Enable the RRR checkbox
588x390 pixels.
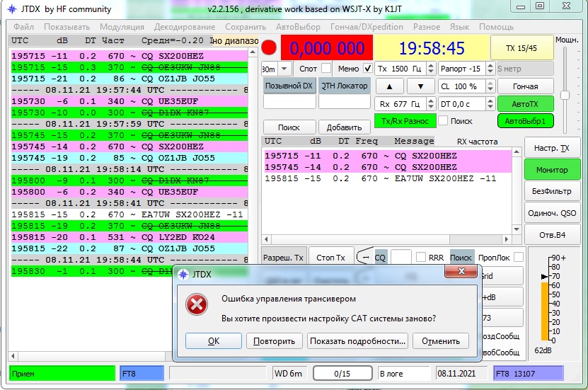click(421, 258)
